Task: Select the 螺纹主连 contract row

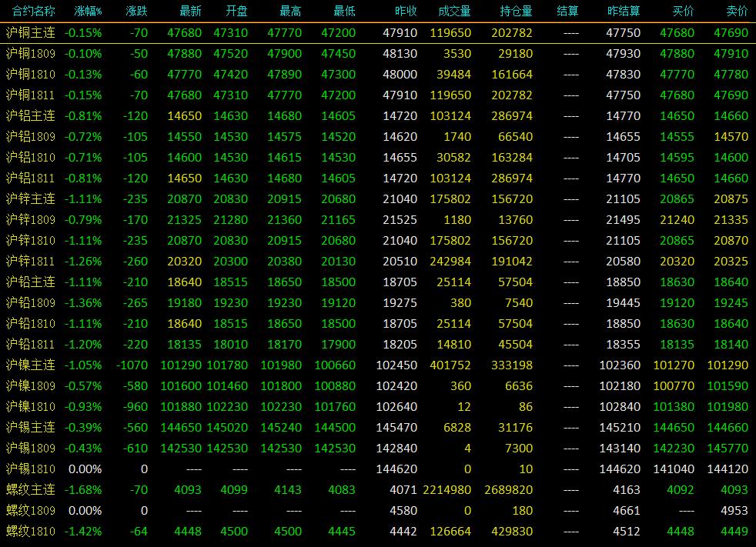Action: [378, 489]
